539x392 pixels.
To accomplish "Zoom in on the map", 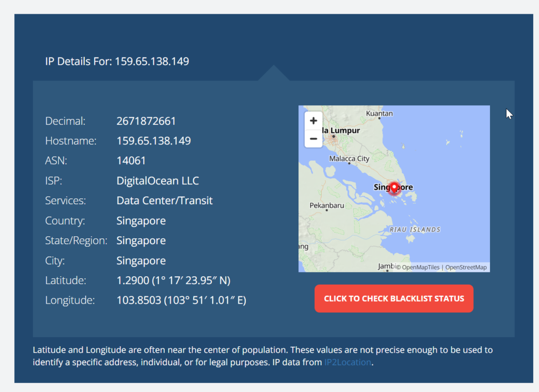I will click(x=313, y=120).
